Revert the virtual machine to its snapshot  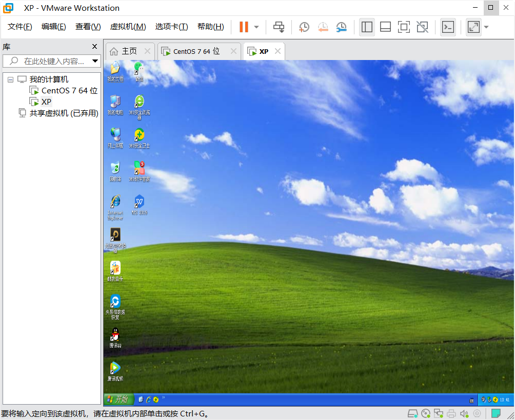coord(323,27)
